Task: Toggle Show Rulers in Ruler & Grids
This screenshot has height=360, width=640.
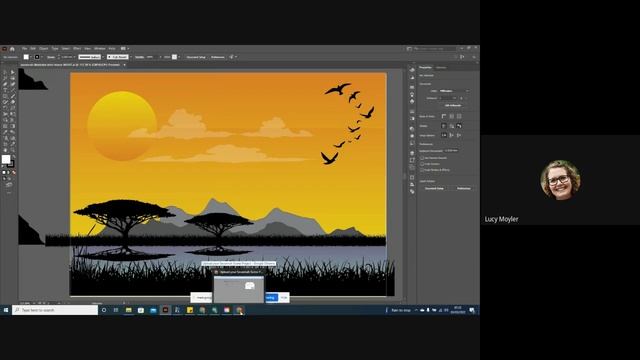Action: coord(444,116)
